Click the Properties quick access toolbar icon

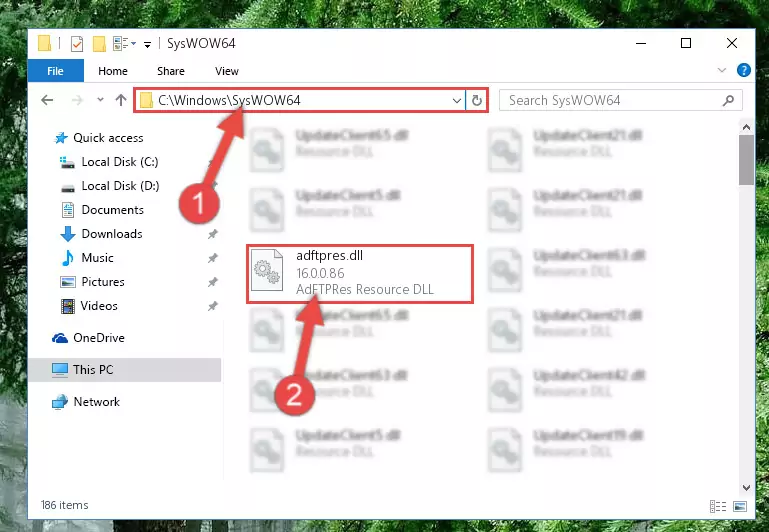point(77,44)
